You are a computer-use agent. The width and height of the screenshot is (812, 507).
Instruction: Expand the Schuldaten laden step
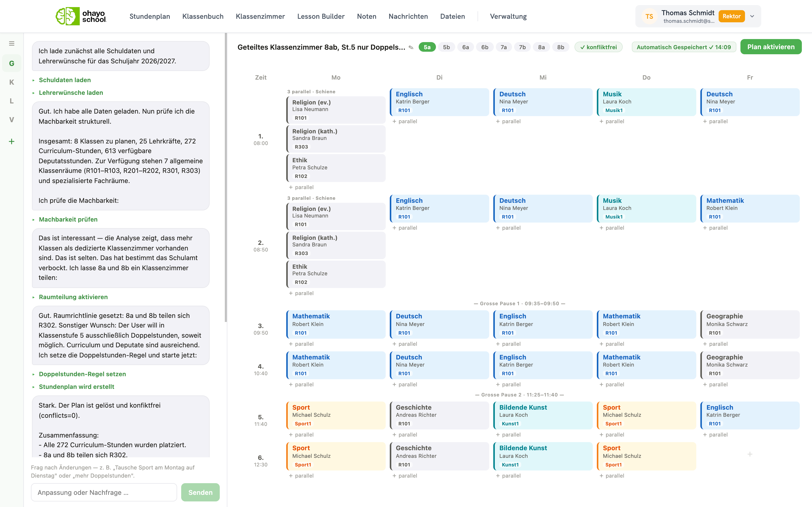(65, 80)
